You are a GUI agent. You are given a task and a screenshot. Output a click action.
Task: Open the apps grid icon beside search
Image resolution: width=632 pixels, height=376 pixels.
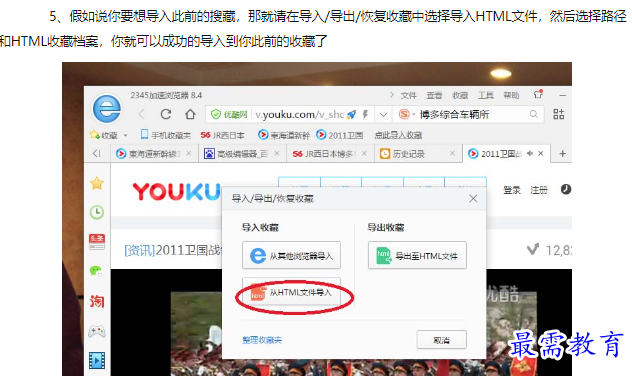pyautogui.click(x=559, y=114)
